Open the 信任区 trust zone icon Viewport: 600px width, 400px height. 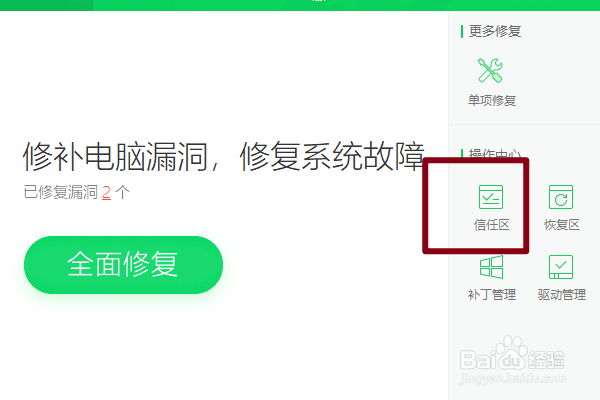tap(491, 197)
